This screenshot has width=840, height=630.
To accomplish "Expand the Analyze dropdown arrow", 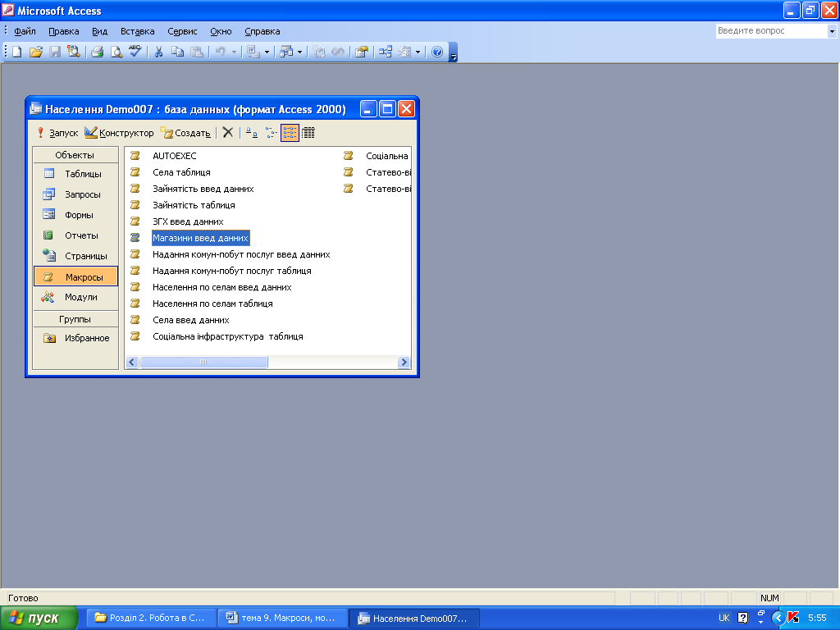I will coord(299,52).
